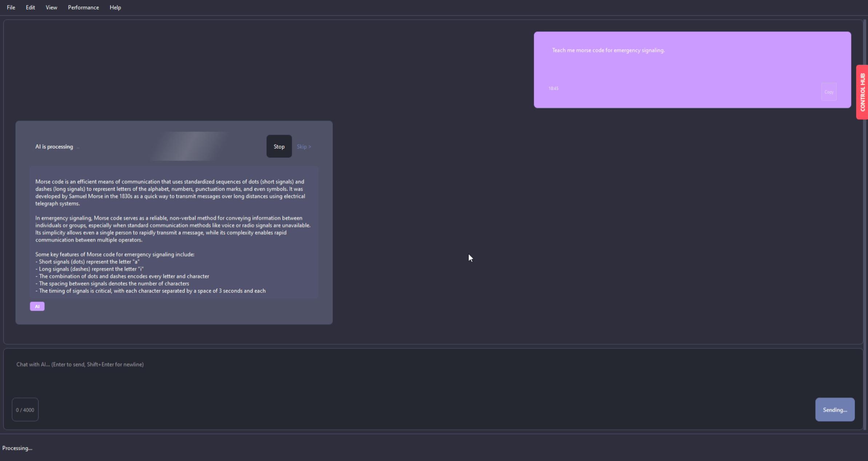Click the shimmering processing progress bar
The image size is (868, 461).
coord(189,146)
